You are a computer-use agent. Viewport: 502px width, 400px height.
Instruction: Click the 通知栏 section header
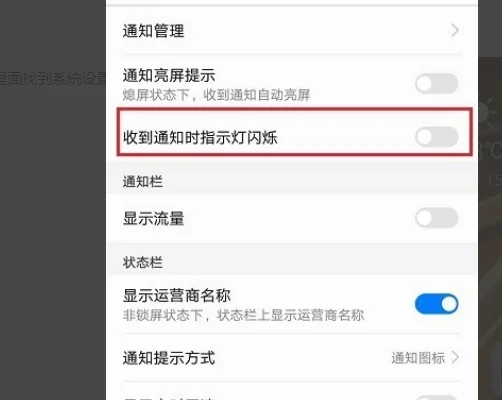point(143,182)
